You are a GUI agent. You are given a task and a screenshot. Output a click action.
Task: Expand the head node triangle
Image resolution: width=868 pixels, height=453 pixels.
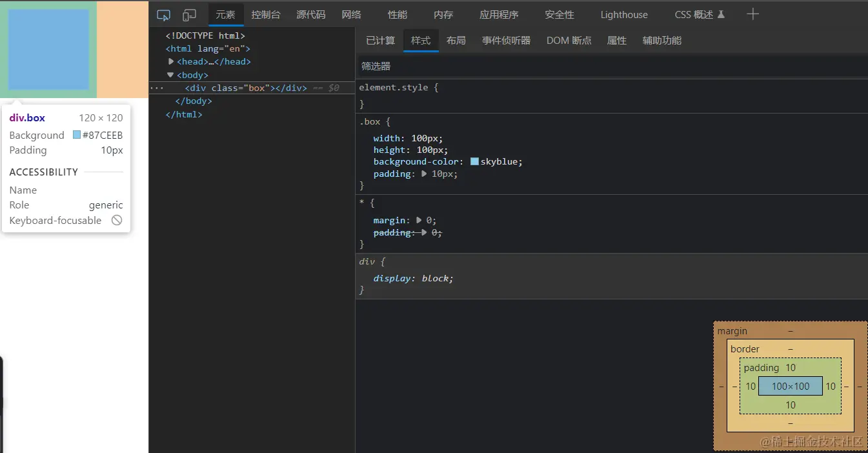(171, 61)
